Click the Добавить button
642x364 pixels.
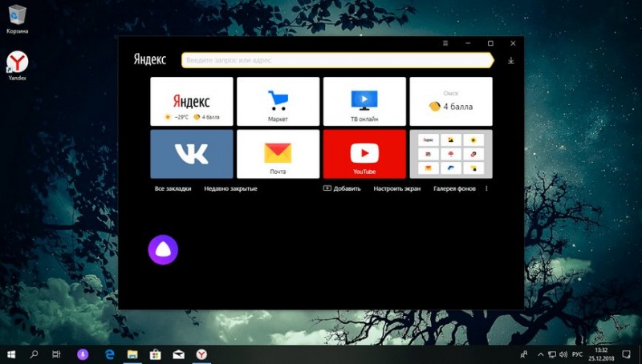[x=342, y=188]
